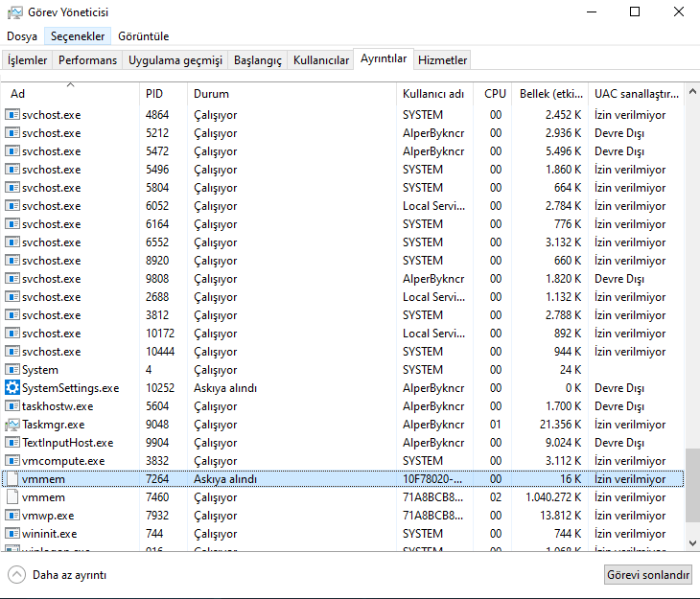Screen dimensions: 700x599
Task: Click the 13.812 K memory value
Action: tap(560, 515)
